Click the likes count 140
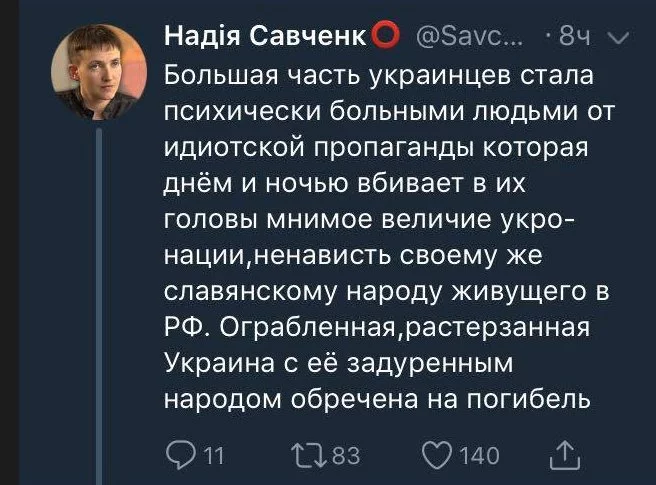656x485 pixels. coord(478,456)
